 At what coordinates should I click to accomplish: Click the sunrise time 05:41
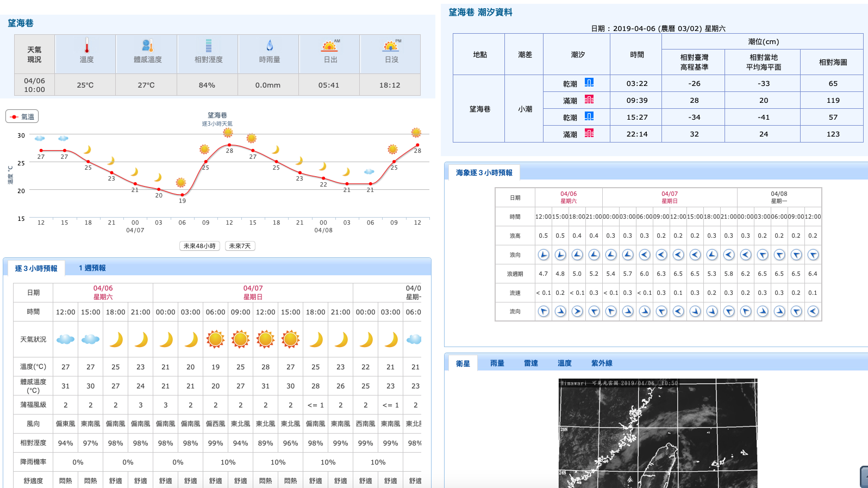click(x=328, y=85)
